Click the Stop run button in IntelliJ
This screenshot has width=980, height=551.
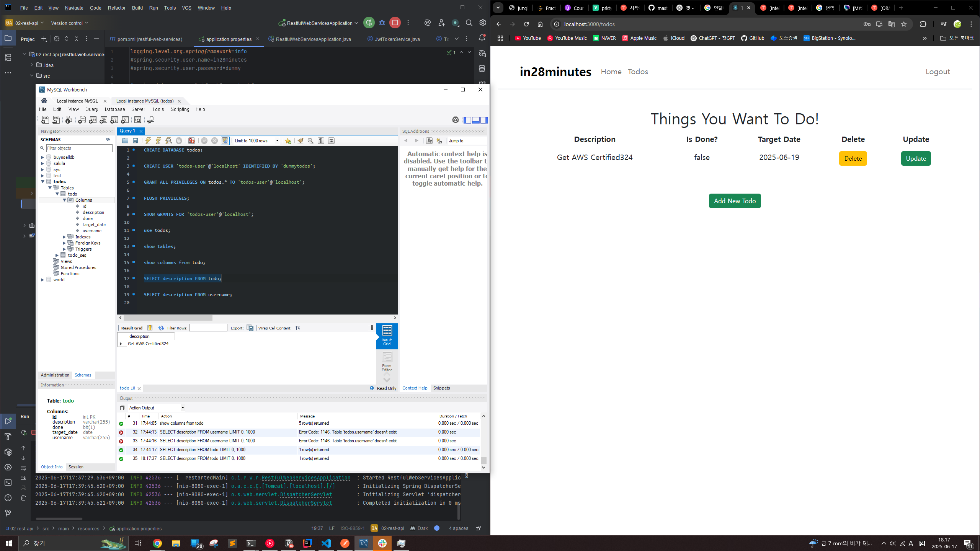pos(395,23)
